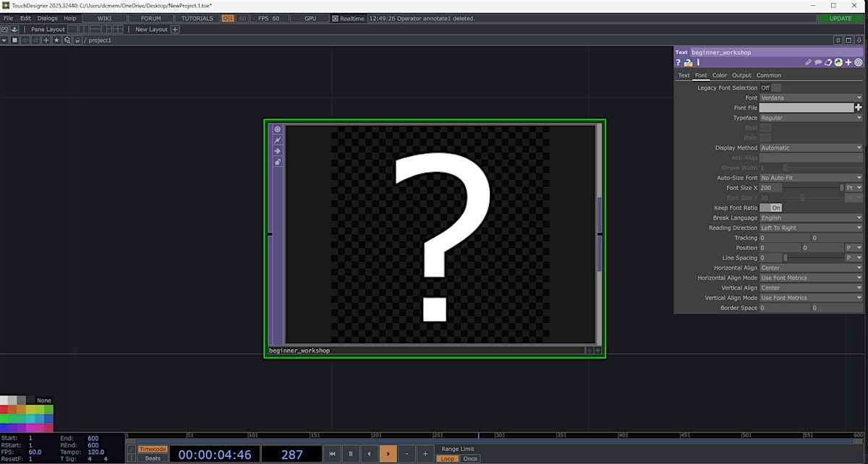Open the operator comment speech bubble icon

pos(818,63)
